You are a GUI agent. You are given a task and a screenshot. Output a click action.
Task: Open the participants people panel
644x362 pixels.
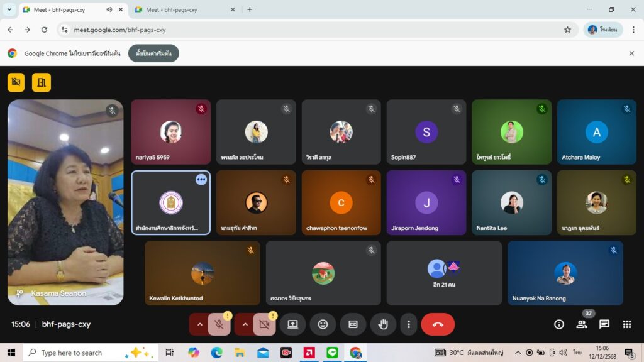point(581,324)
